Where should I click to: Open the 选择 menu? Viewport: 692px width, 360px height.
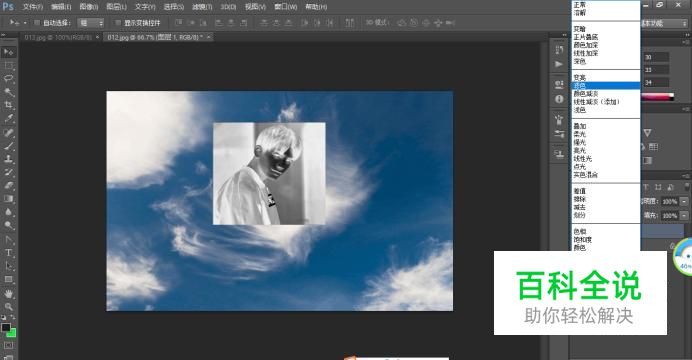tap(173, 7)
